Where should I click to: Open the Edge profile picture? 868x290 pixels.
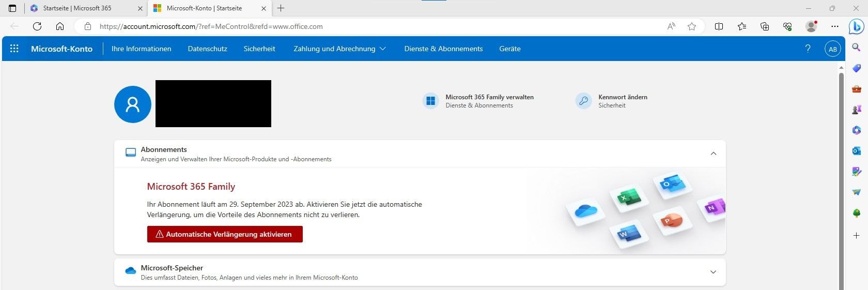811,26
